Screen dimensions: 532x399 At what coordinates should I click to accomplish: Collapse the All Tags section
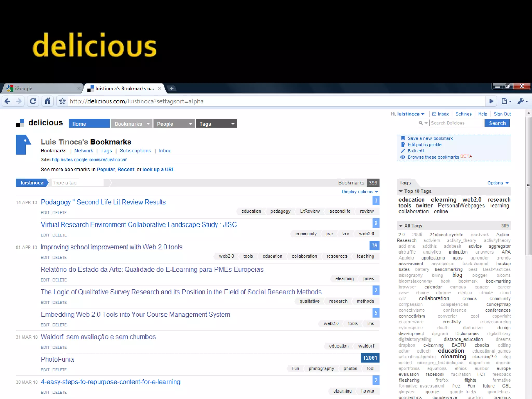[x=401, y=226]
